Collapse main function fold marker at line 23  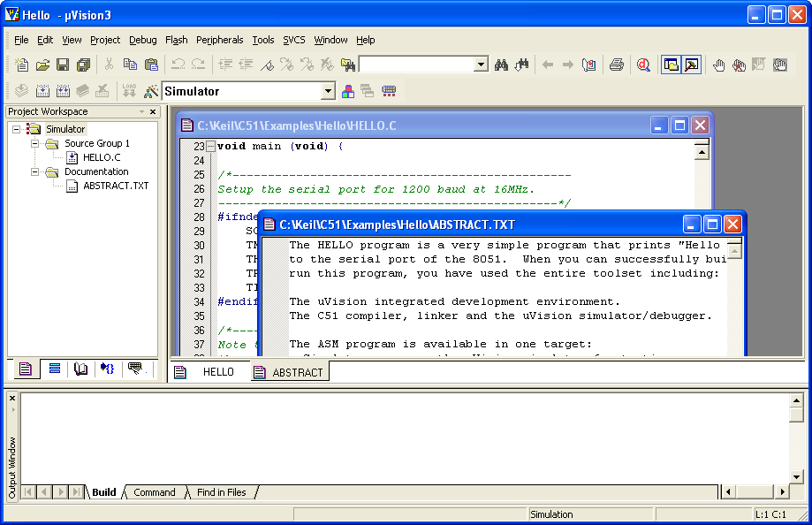coord(211,146)
